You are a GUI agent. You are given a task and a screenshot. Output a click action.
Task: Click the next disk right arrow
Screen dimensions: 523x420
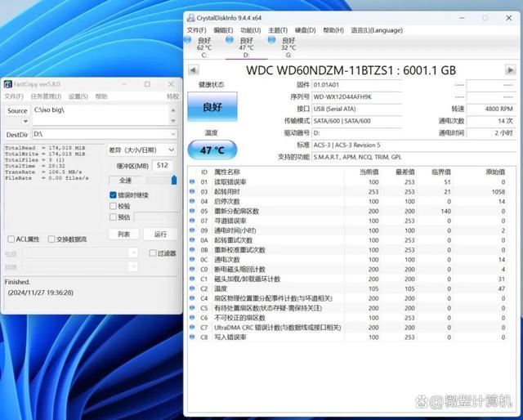(x=510, y=71)
